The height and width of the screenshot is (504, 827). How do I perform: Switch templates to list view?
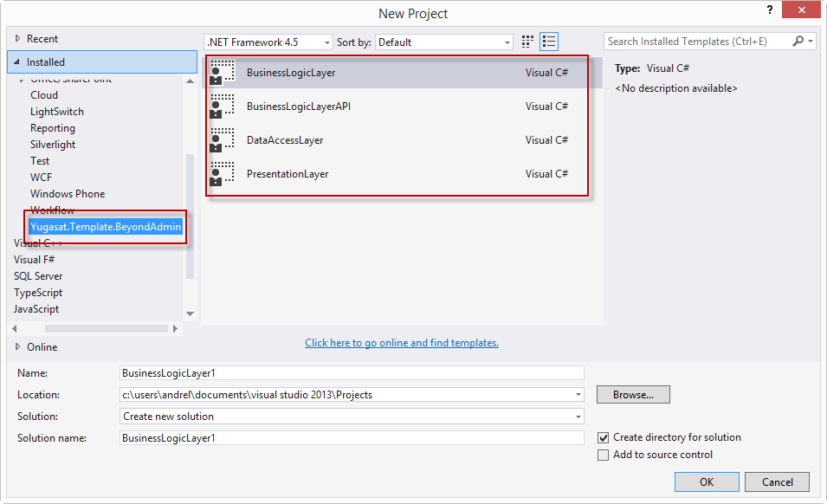tap(548, 41)
